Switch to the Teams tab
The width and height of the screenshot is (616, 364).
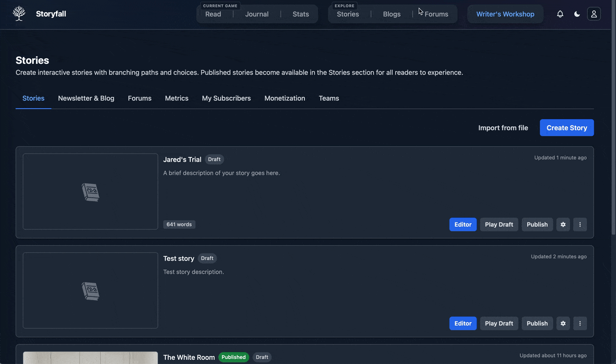329,98
